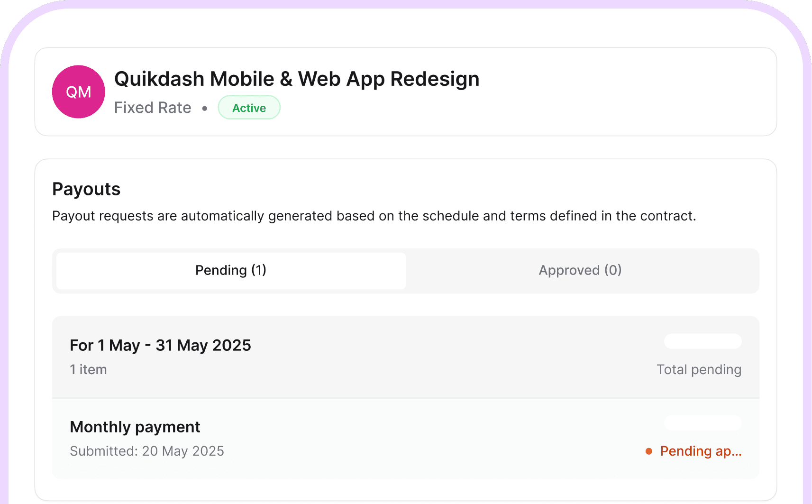This screenshot has width=812, height=504.
Task: Click the masked Monthly payment amount
Action: pyautogui.click(x=703, y=423)
